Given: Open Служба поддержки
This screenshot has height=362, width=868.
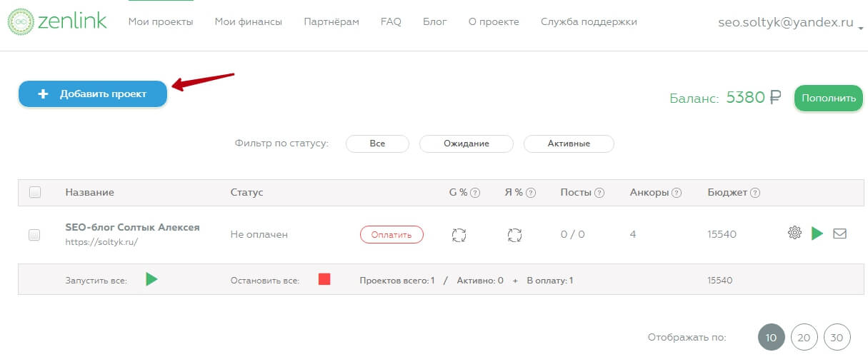Looking at the screenshot, I should coord(589,22).
